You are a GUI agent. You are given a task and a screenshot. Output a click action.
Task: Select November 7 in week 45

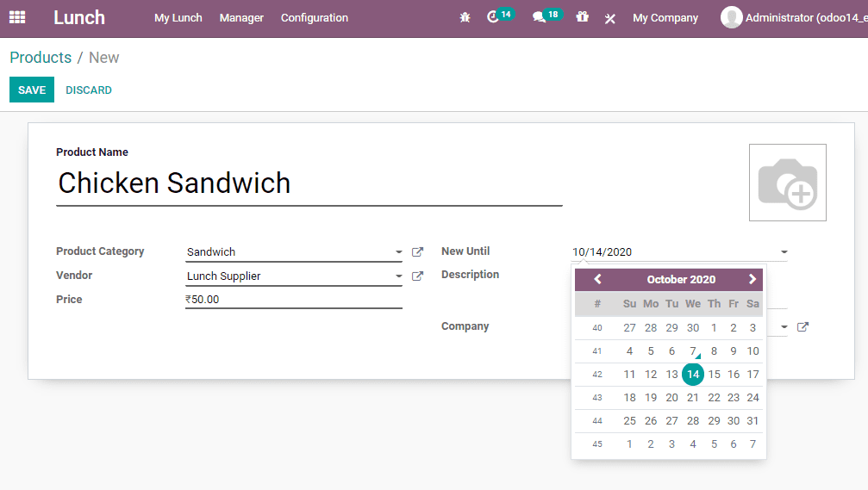point(752,444)
